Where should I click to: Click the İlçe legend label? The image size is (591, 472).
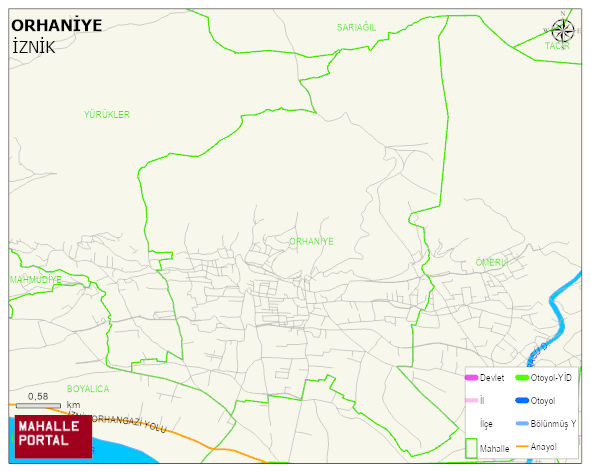(x=486, y=424)
